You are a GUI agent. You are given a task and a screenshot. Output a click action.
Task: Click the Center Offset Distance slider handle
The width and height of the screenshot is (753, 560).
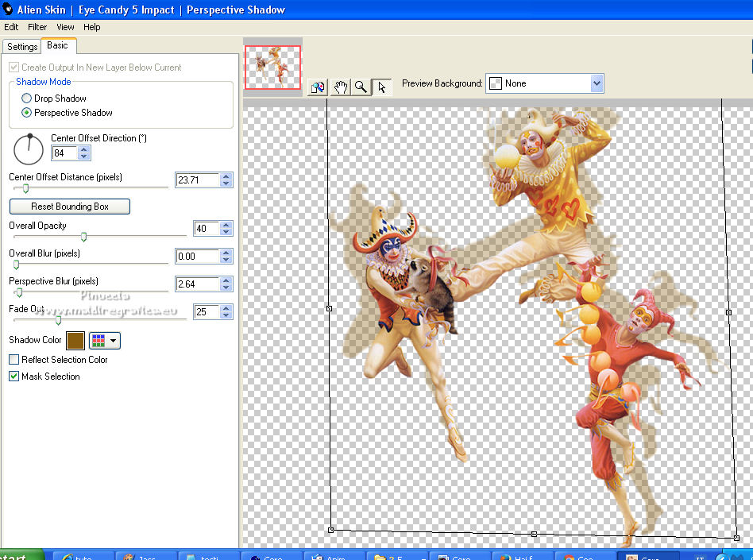tap(26, 189)
